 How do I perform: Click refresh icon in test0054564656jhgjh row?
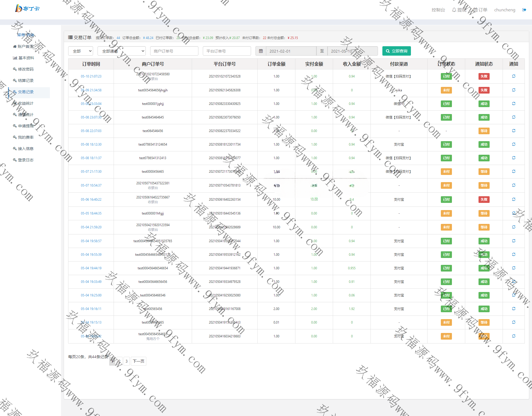[x=513, y=90]
